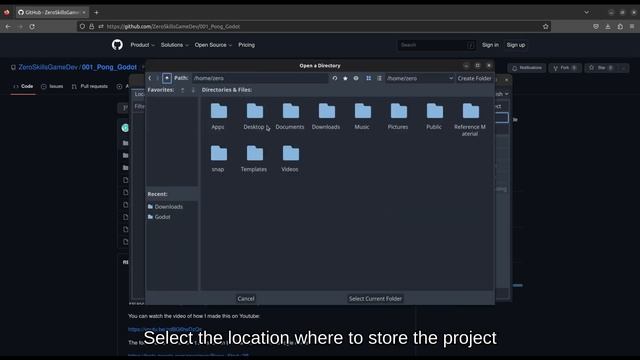The height and width of the screenshot is (360, 640).
Task: Select the Documents folder
Action: click(x=290, y=116)
